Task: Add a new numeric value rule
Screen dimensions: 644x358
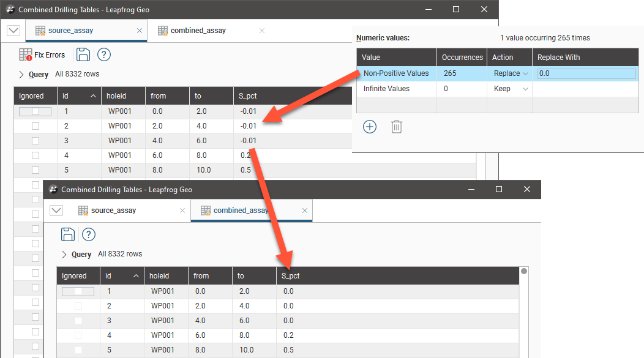Action: click(370, 127)
